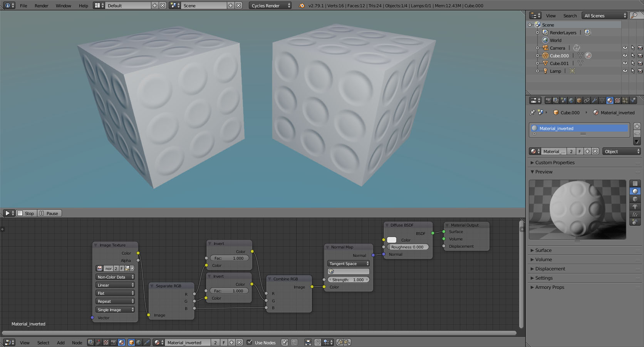Toggle visibility of Cube.001 in outliner

pyautogui.click(x=625, y=63)
